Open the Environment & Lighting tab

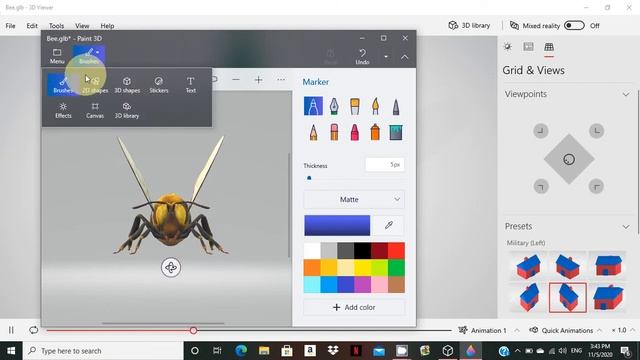tap(508, 47)
